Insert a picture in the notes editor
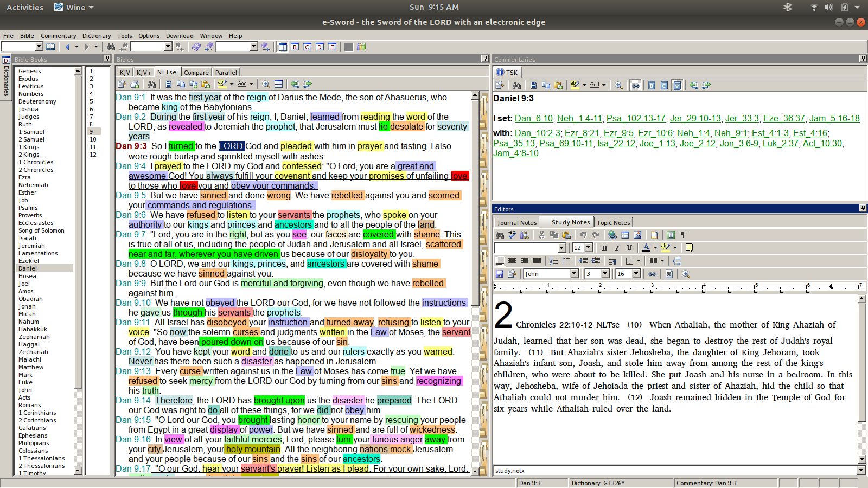The height and width of the screenshot is (488, 868). [637, 235]
